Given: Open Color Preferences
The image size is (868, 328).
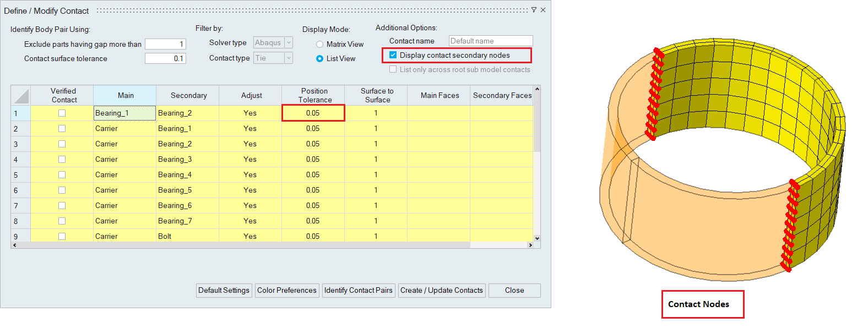Looking at the screenshot, I should click(x=286, y=290).
